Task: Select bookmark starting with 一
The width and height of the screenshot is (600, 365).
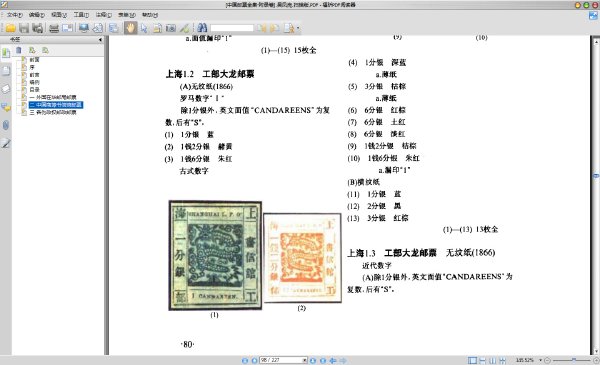Action: 53,97
